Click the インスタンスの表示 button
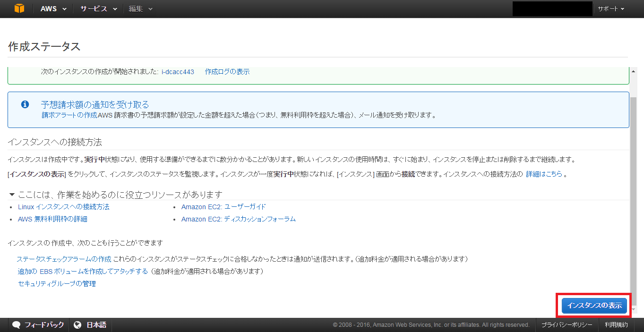This screenshot has height=332, width=644. (594, 306)
